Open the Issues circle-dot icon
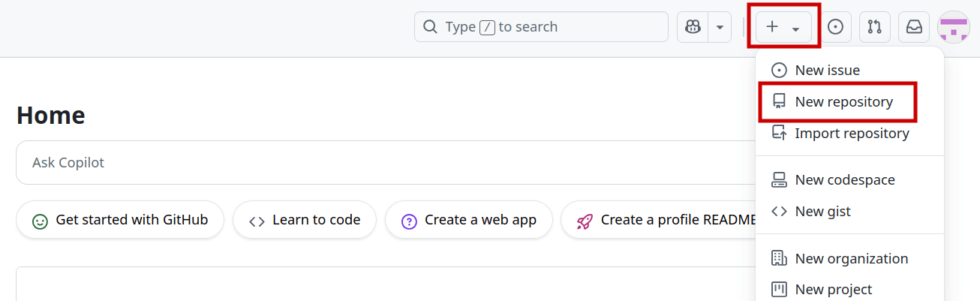This screenshot has width=980, height=301. pos(835,27)
